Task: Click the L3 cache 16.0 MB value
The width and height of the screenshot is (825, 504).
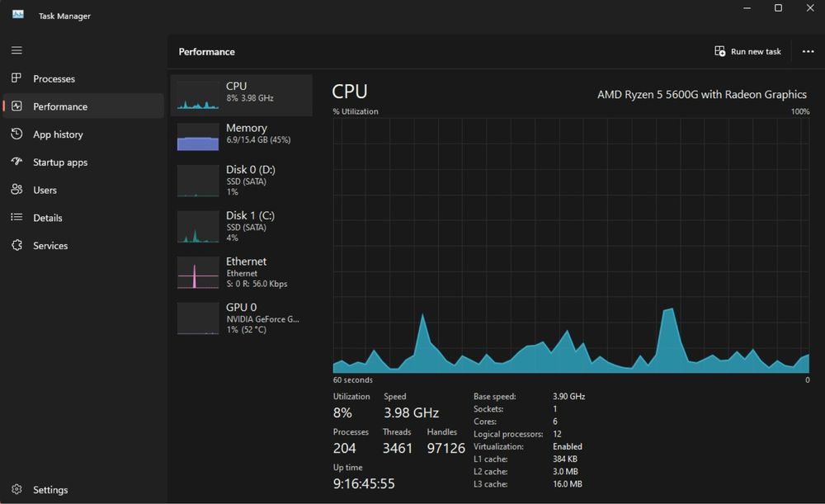Action: click(x=568, y=484)
